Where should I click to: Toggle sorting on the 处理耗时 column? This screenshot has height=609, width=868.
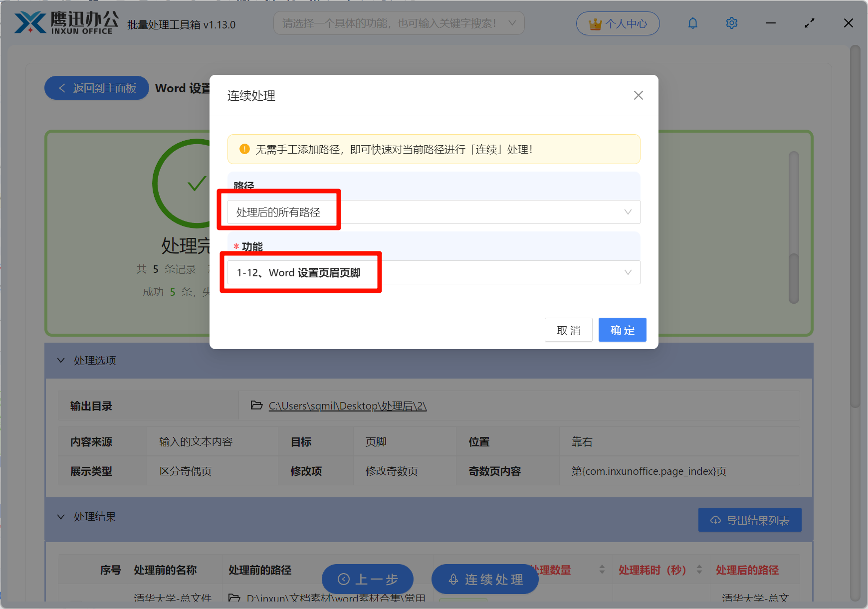(x=698, y=570)
